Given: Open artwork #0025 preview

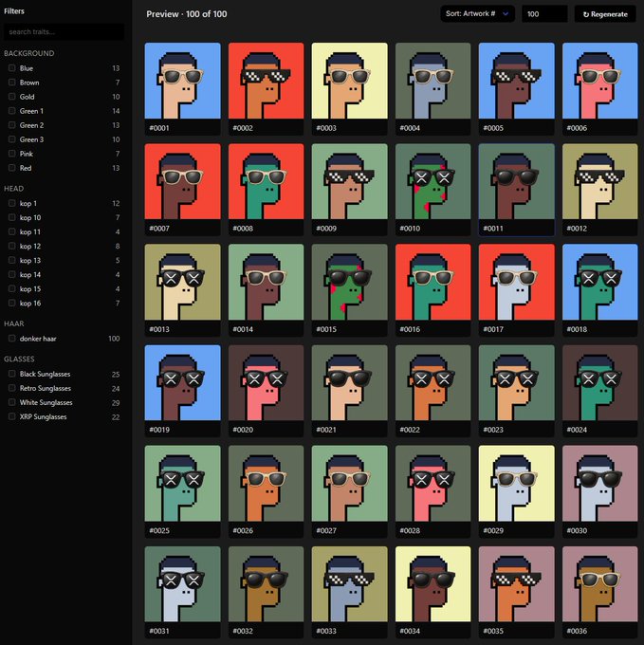Looking at the screenshot, I should click(x=183, y=484).
